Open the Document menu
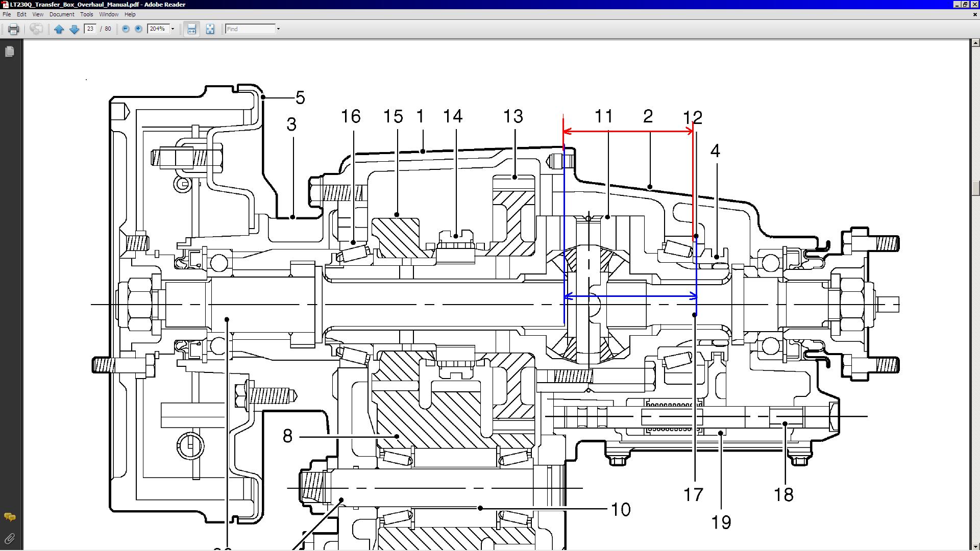This screenshot has height=551, width=980. [62, 14]
